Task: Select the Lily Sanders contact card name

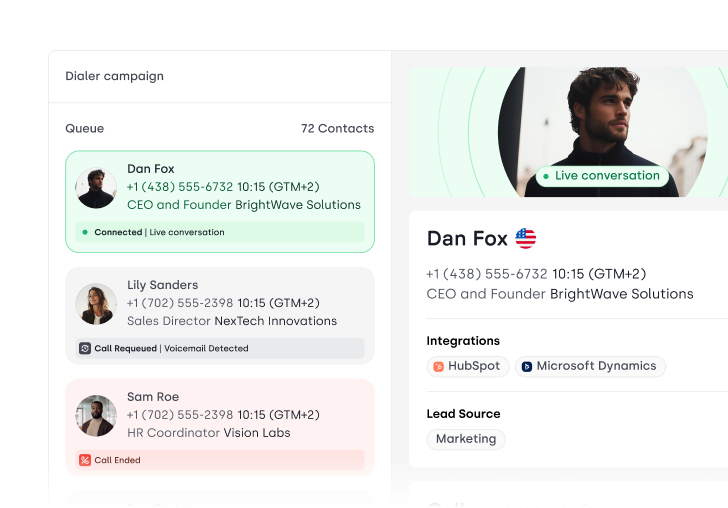Action: click(x=162, y=285)
